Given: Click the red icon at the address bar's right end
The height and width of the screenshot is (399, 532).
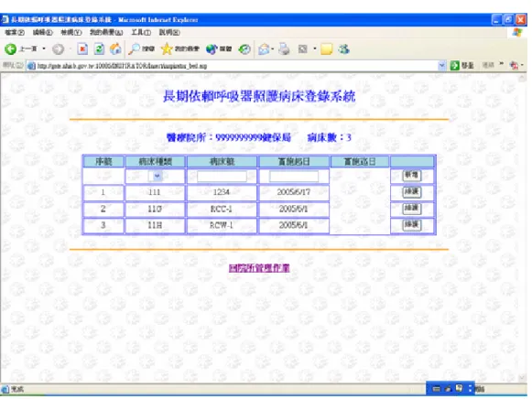Looking at the screenshot, I should click(514, 65).
